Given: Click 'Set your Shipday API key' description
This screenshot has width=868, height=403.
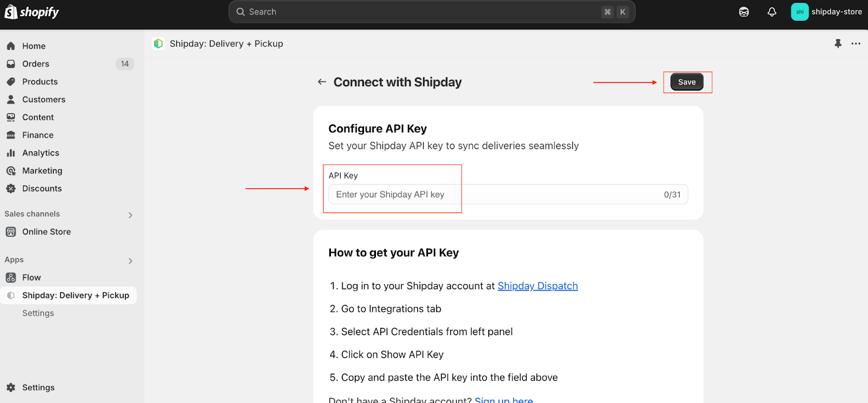Looking at the screenshot, I should [x=454, y=146].
